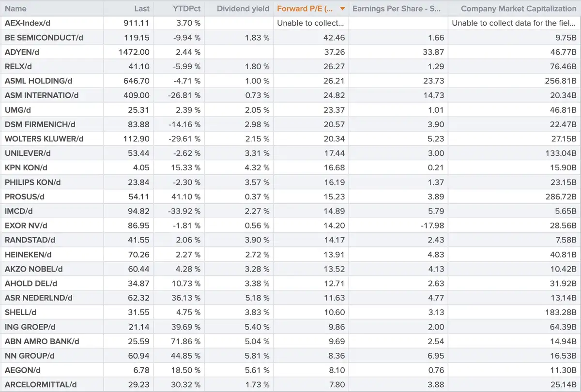581x392 pixels.
Task: Click ASML HOLDING market cap 256.81B
Action: [x=561, y=81]
